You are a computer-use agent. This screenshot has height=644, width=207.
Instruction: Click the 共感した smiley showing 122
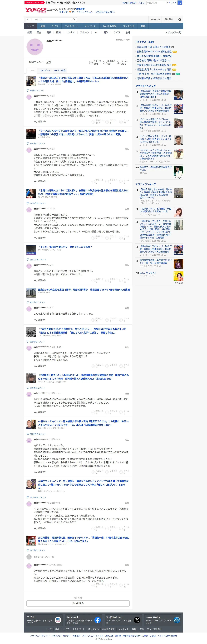pyautogui.click(x=93, y=122)
